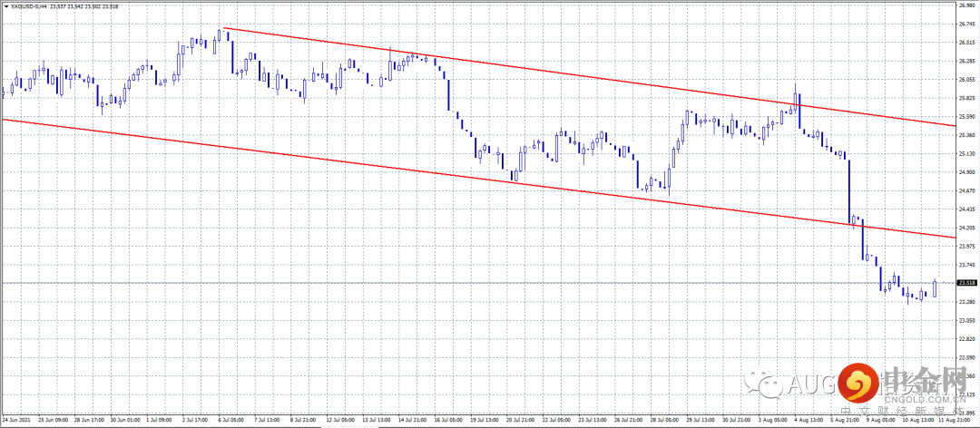980x428 pixels.
Task: Click the 24.900 price axis label
Action: coord(967,172)
